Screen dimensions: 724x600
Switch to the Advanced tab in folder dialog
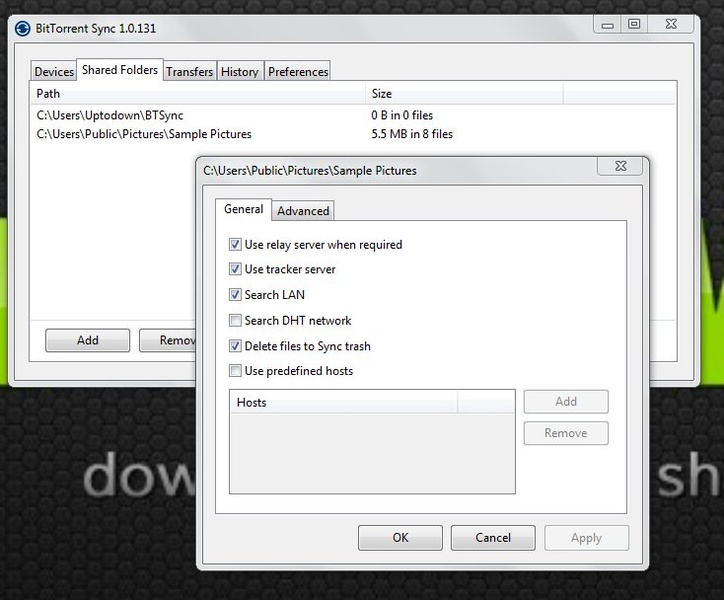point(303,211)
